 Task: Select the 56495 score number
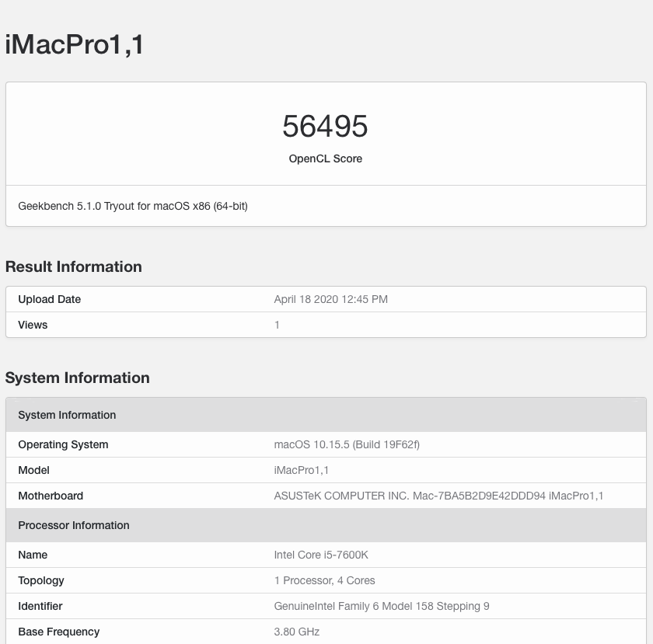click(x=325, y=126)
